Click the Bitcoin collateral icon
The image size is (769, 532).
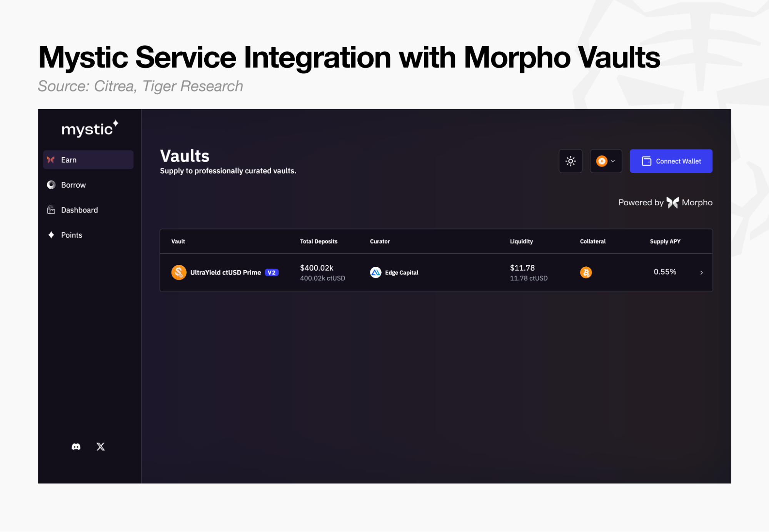point(586,273)
